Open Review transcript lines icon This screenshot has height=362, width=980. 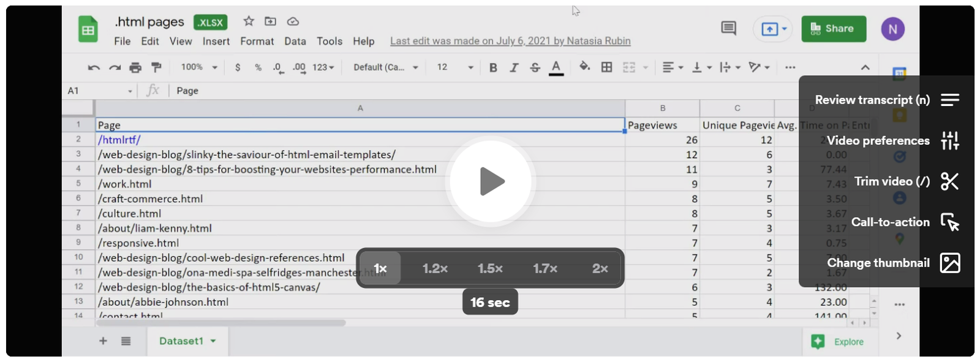point(949,100)
